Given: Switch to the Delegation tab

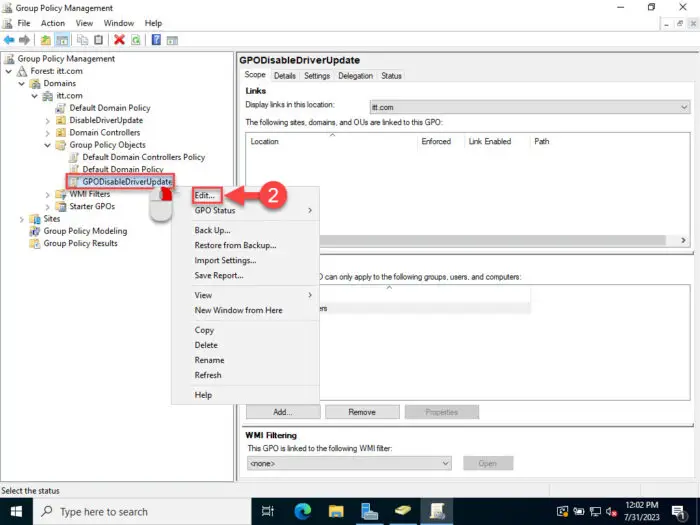Looking at the screenshot, I should pyautogui.click(x=355, y=76).
